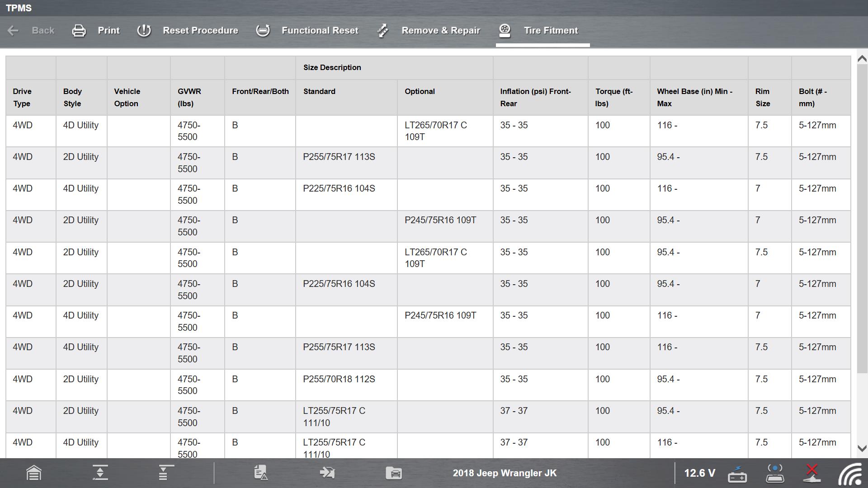The width and height of the screenshot is (868, 488).
Task: Open the vehicle folder records icon
Action: (x=394, y=473)
